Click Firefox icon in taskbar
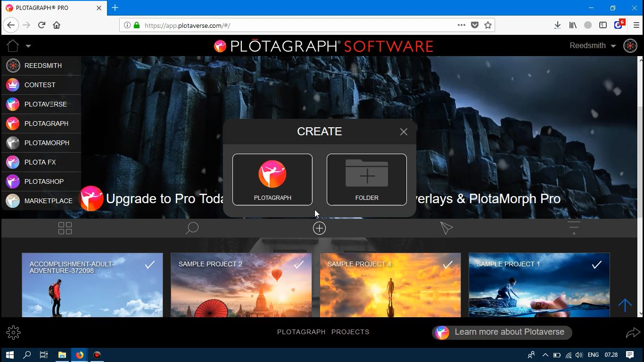 pyautogui.click(x=79, y=355)
